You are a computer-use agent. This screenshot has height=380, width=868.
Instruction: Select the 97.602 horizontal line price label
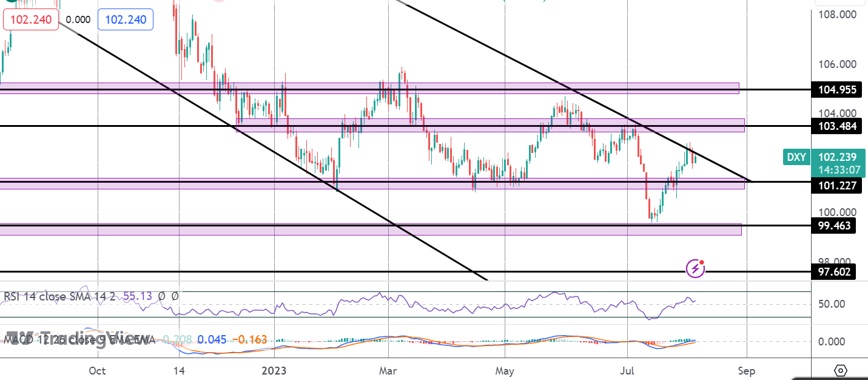(834, 272)
